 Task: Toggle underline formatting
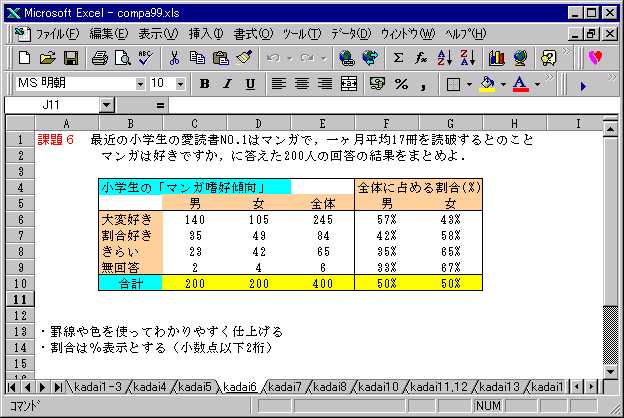pyautogui.click(x=249, y=84)
